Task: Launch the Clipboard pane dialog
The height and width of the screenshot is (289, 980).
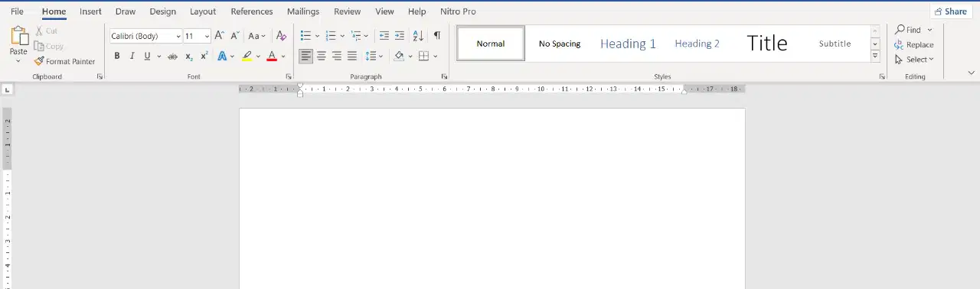Action: [x=100, y=76]
